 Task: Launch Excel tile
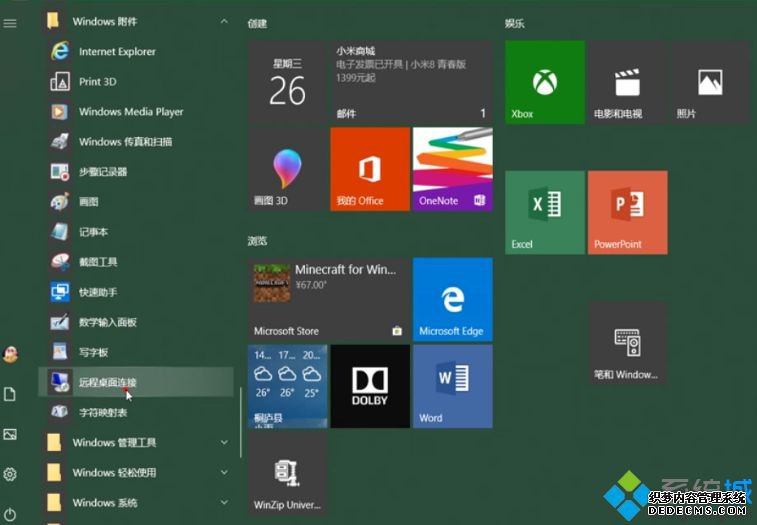[545, 212]
